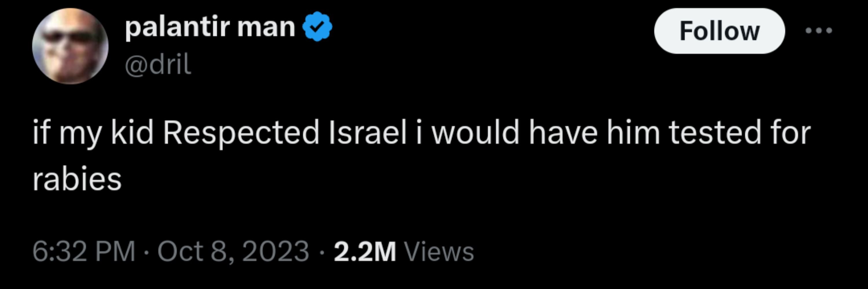This screenshot has width=868, height=289.
Task: Follow the palantir man account
Action: (x=719, y=31)
